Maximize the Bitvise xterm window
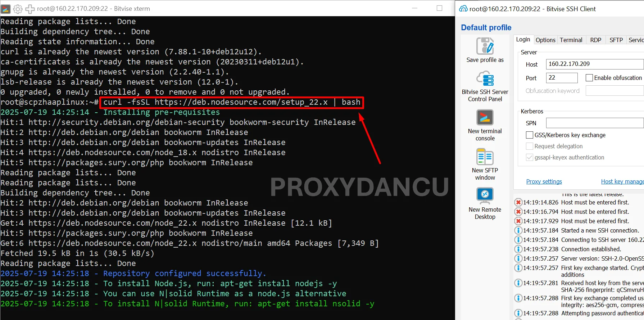The height and width of the screenshot is (320, 644). point(439,8)
